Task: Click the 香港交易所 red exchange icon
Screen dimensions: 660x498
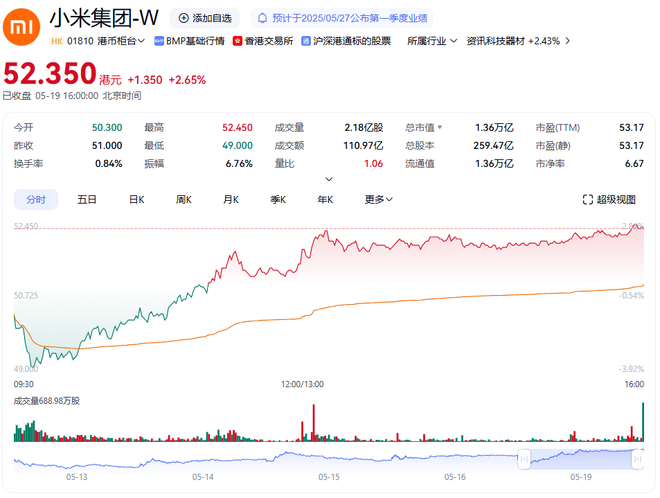Action: pos(237,41)
